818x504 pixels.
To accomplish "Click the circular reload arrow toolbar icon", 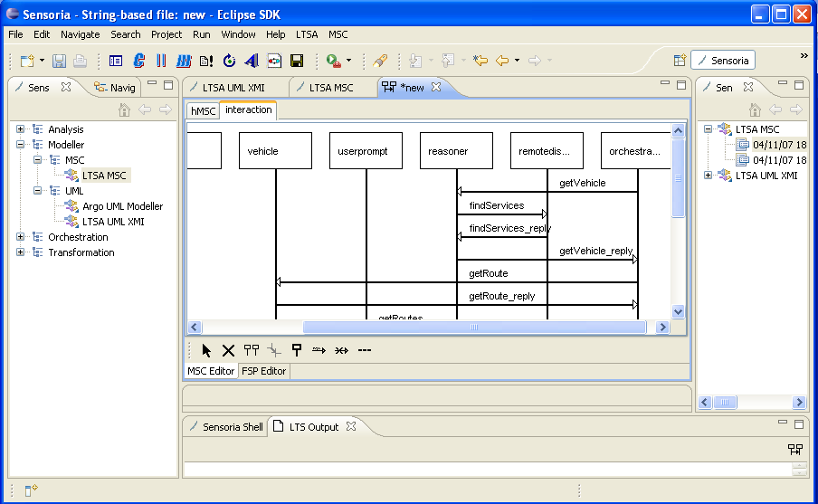I will pos(229,61).
